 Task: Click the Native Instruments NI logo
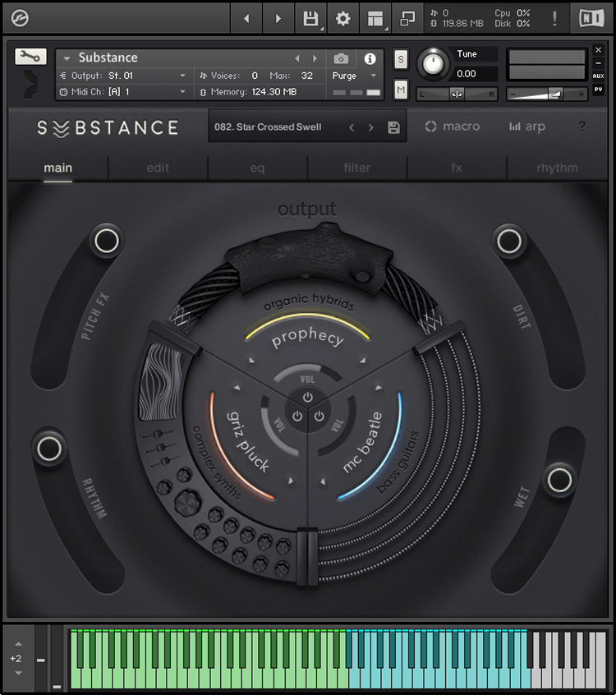pyautogui.click(x=591, y=18)
